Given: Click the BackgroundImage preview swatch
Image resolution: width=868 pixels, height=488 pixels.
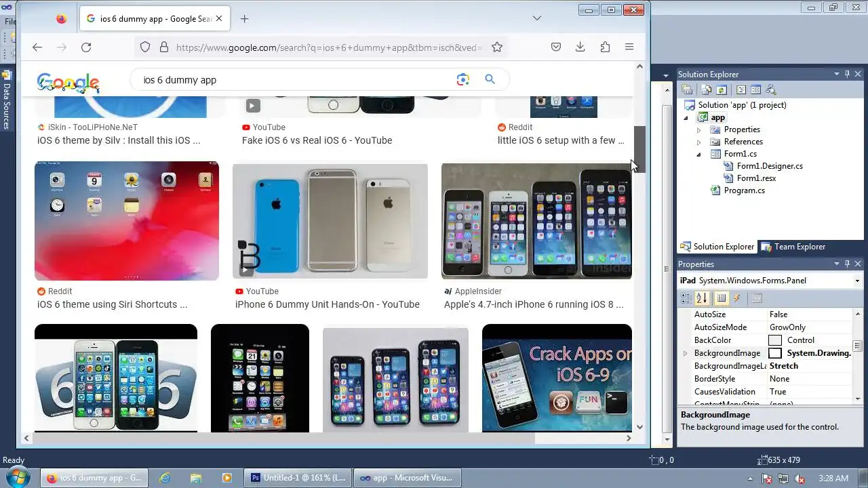Looking at the screenshot, I should tap(774, 353).
